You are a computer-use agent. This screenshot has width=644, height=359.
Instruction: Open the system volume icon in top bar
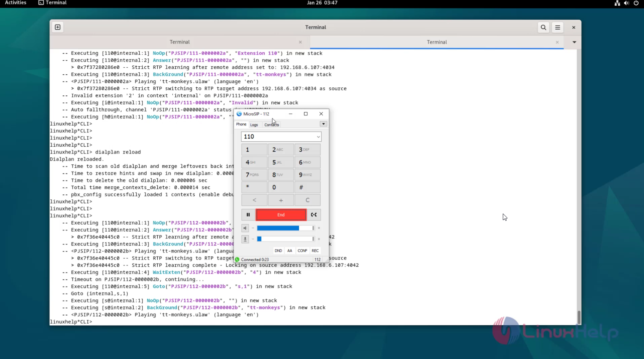[626, 3]
